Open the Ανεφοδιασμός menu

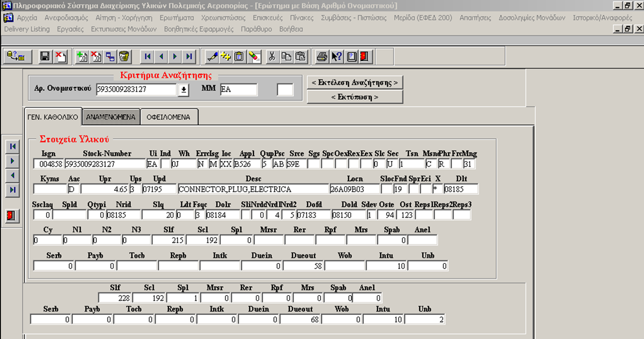(66, 18)
